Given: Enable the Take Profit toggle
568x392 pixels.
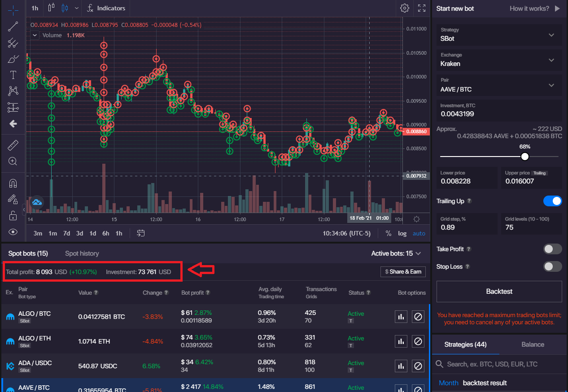Looking at the screenshot, I should [x=552, y=249].
